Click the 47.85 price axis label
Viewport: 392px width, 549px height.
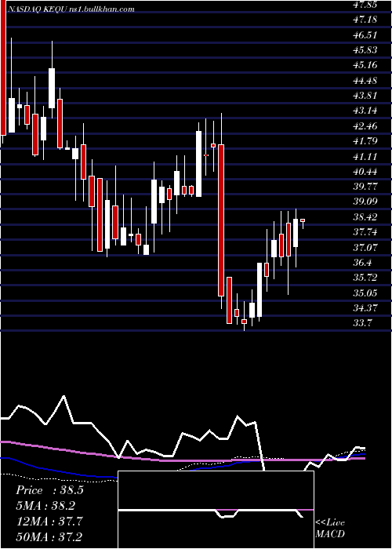point(366,4)
